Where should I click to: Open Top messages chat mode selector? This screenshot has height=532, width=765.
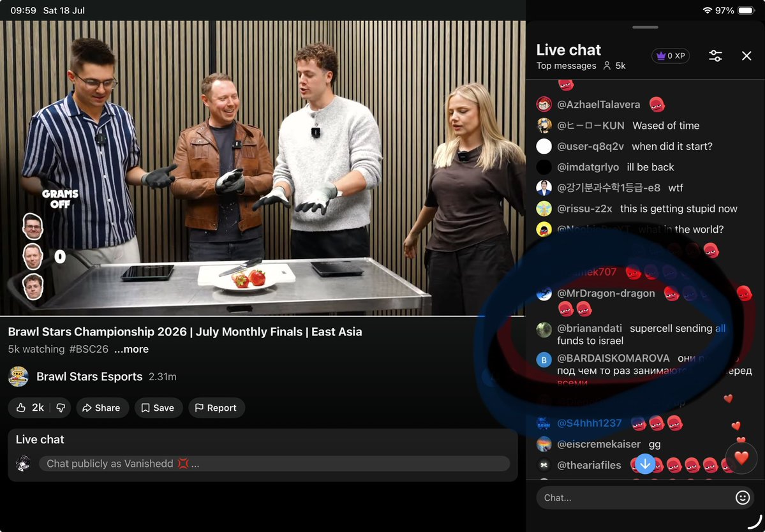click(566, 66)
